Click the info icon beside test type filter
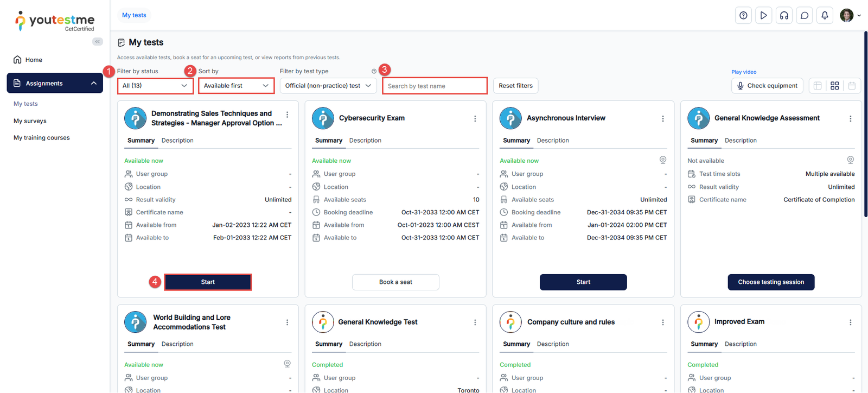 click(x=374, y=71)
